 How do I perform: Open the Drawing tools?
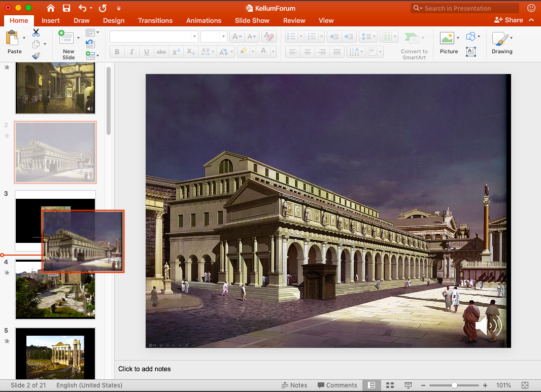tap(500, 39)
